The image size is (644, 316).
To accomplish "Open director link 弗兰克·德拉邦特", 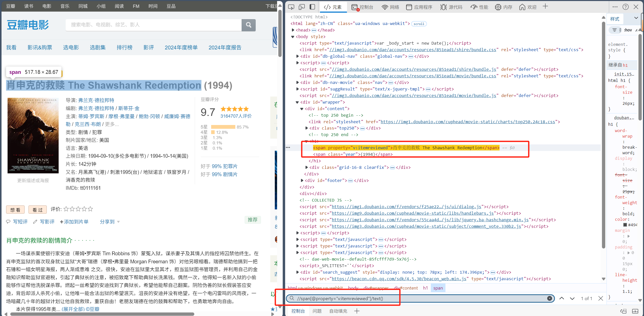I will click(96, 100).
